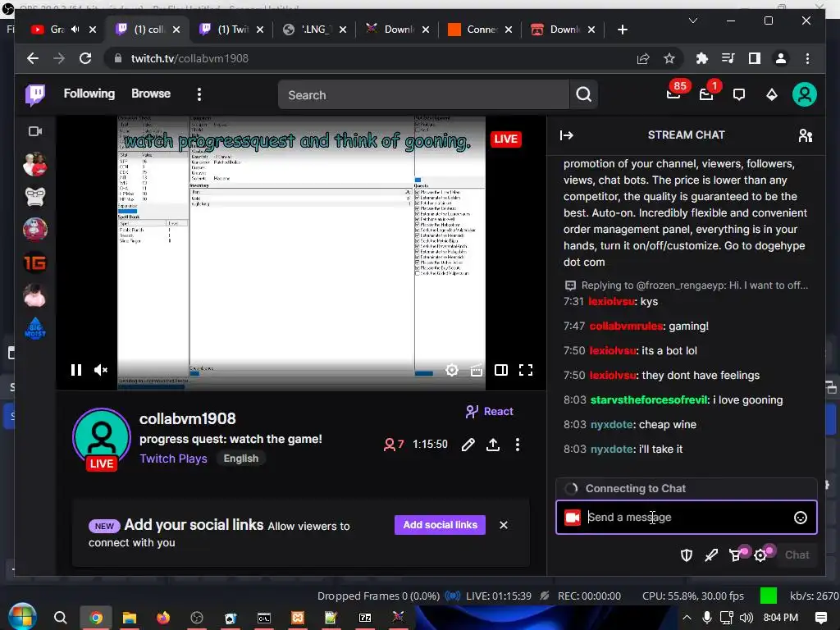Unmute the stream player volume

coord(101,370)
